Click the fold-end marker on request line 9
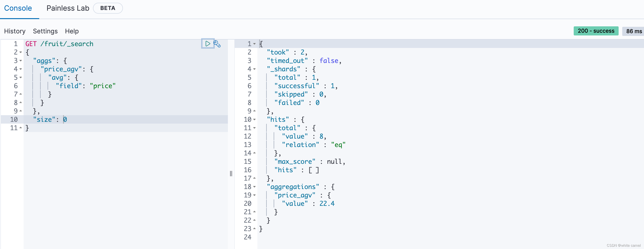The image size is (644, 249). pyautogui.click(x=21, y=111)
